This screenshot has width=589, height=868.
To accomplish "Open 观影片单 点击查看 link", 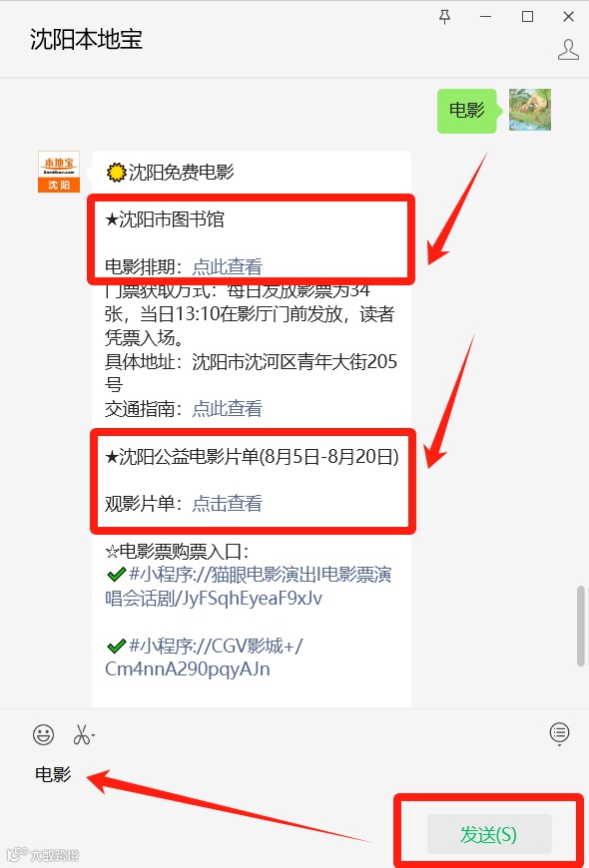I will tap(228, 503).
